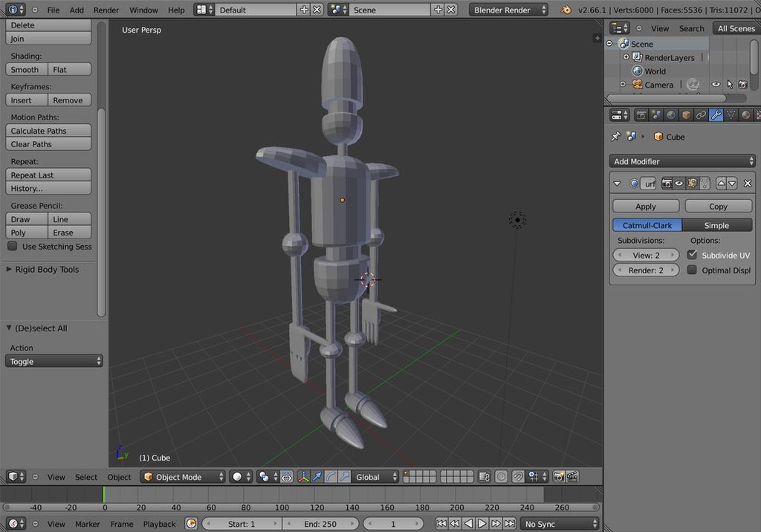Open World properties tab globe icon
The height and width of the screenshot is (532, 761).
point(671,115)
